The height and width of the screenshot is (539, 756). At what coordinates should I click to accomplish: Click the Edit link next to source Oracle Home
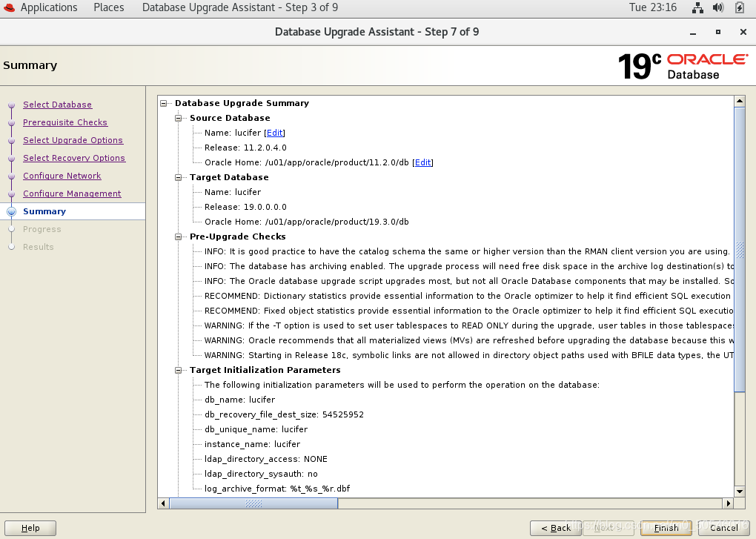[422, 162]
